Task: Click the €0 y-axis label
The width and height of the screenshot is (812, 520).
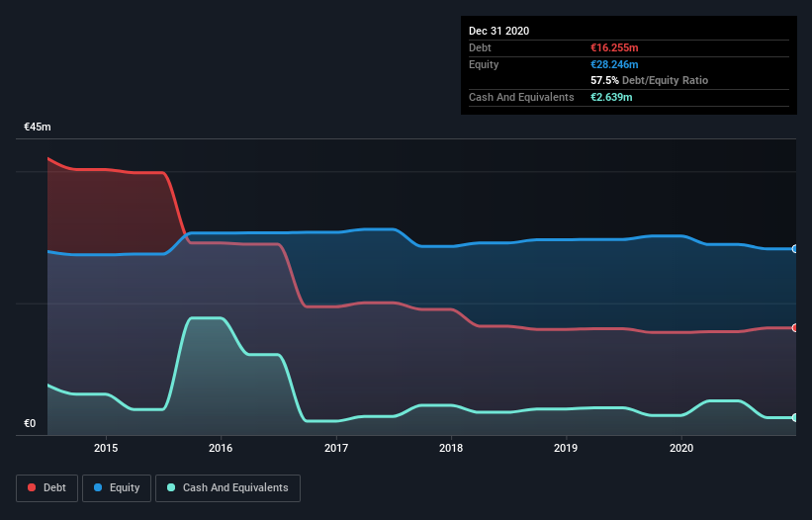Action: pyautogui.click(x=30, y=423)
